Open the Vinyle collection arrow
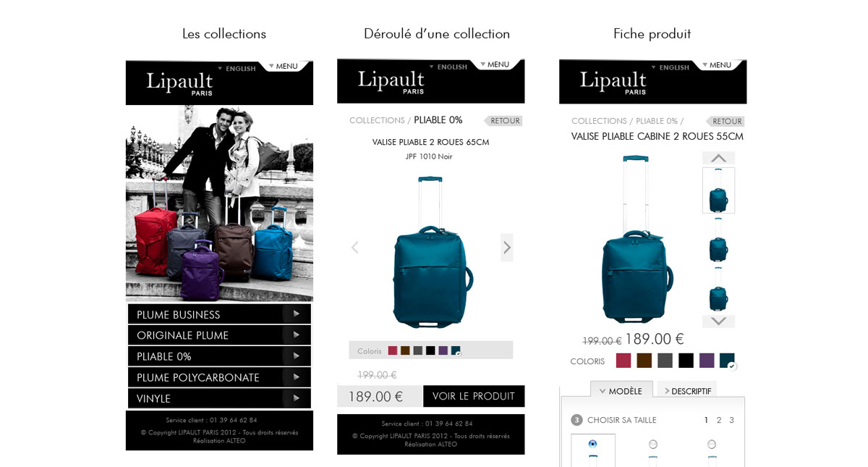The width and height of the screenshot is (868, 467). pyautogui.click(x=297, y=398)
